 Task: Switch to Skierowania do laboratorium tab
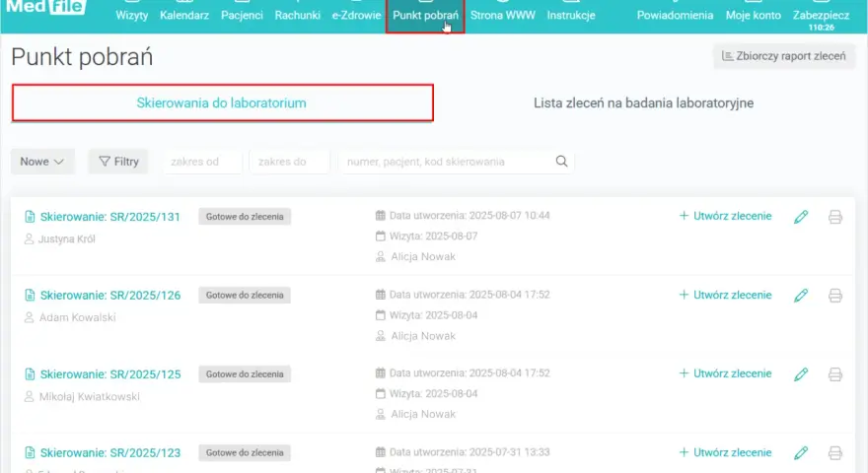click(223, 102)
